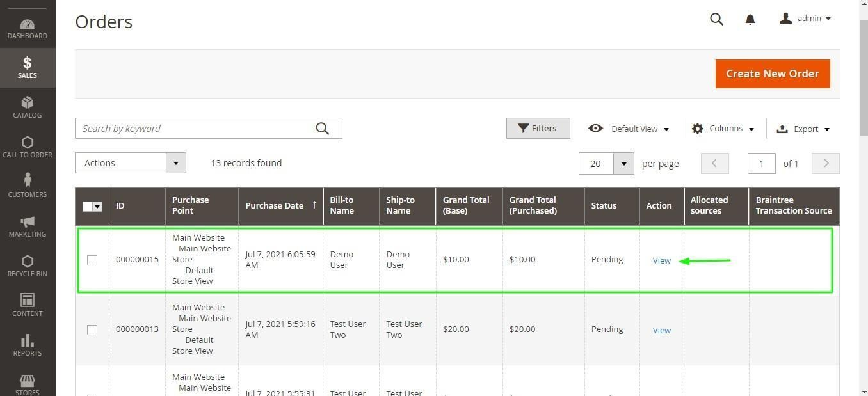Toggle the select-all checkbox in table header
Screen dimensions: 868x396
88,206
